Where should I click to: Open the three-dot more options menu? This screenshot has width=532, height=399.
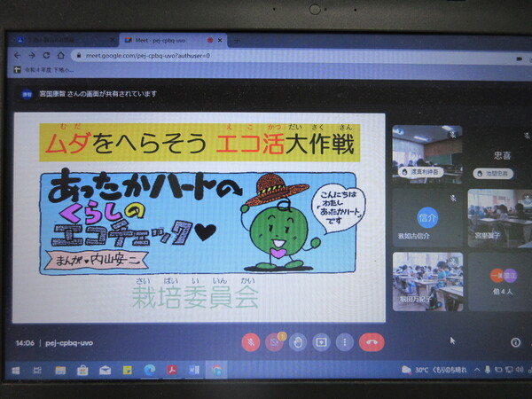(344, 341)
